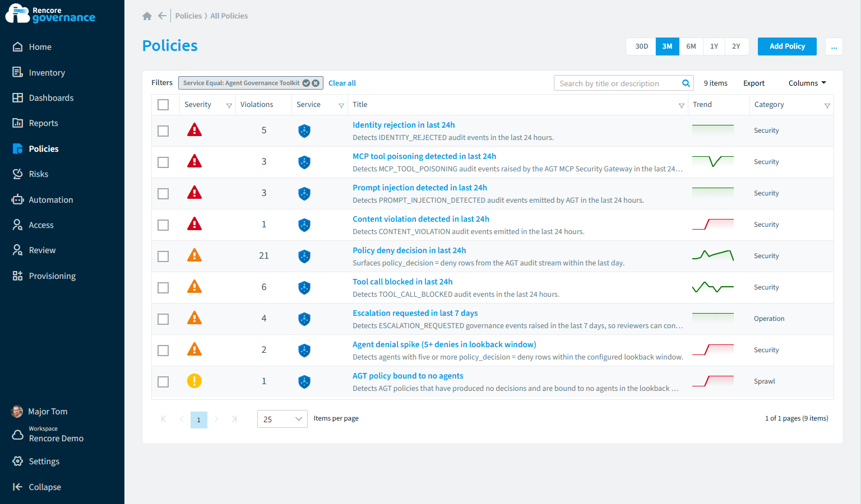Click the service shield icon for Tool call blocked
This screenshot has height=504, width=861.
click(x=304, y=288)
